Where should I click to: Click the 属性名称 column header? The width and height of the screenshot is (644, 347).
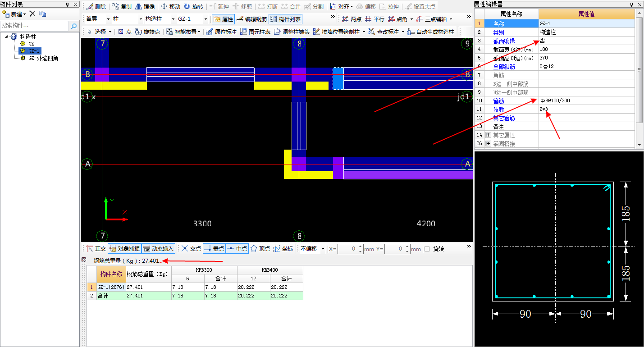tap(512, 14)
